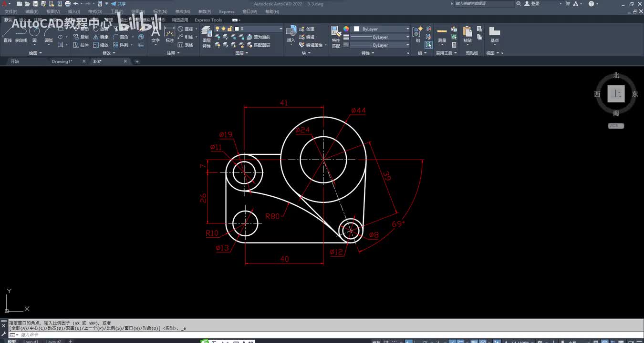Switch to the Drawing1* document tab
Image resolution: width=644 pixels, height=343 pixels.
tap(62, 61)
